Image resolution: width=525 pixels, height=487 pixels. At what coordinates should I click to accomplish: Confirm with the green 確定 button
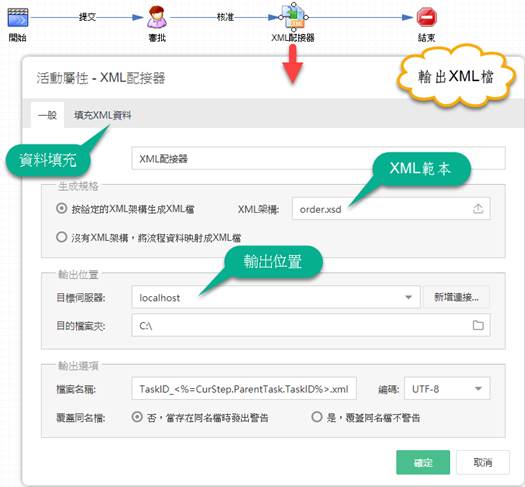[x=423, y=463]
